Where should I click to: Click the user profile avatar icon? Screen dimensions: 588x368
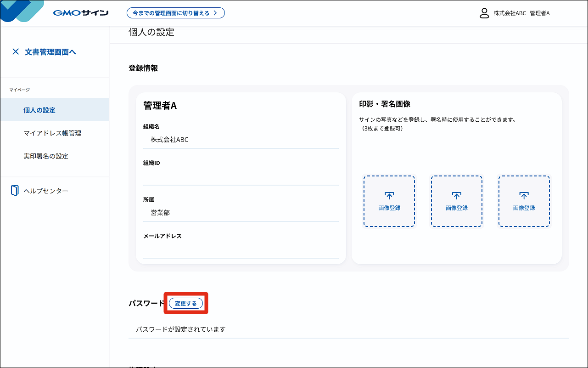484,13
